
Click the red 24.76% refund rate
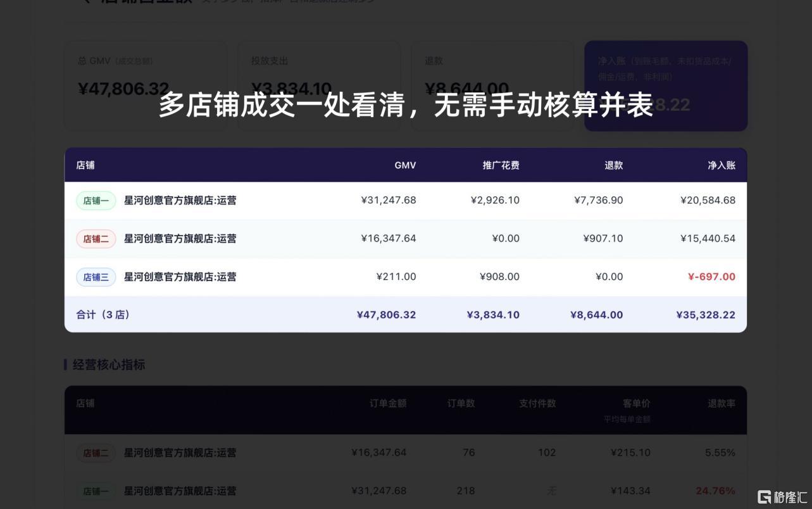click(x=716, y=491)
